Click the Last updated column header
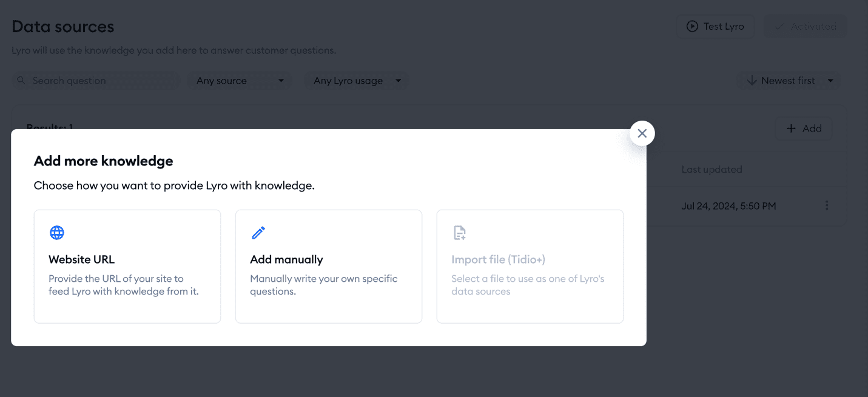868x397 pixels. (712, 170)
